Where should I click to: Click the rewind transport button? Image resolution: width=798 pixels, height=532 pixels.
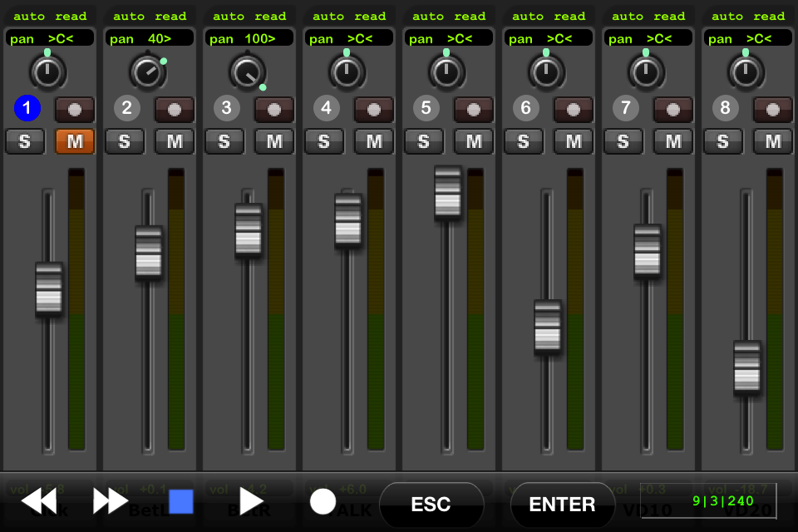pos(38,501)
